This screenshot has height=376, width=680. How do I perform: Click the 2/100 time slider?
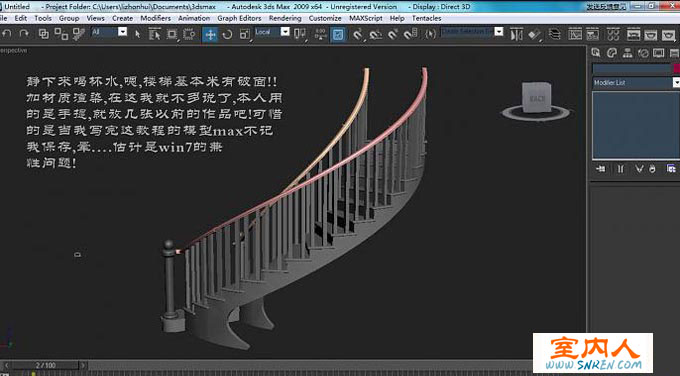[45, 365]
